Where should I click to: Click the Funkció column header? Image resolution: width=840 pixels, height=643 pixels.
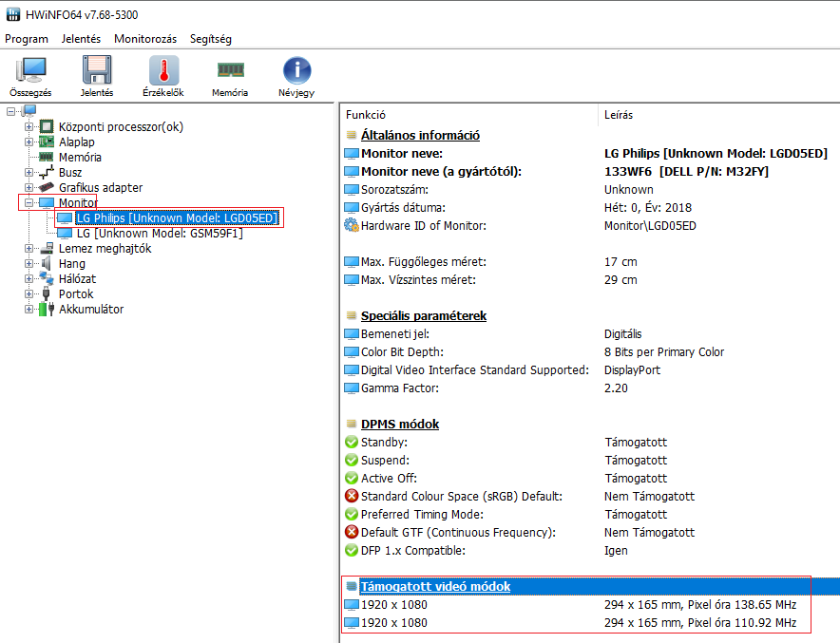tap(365, 114)
